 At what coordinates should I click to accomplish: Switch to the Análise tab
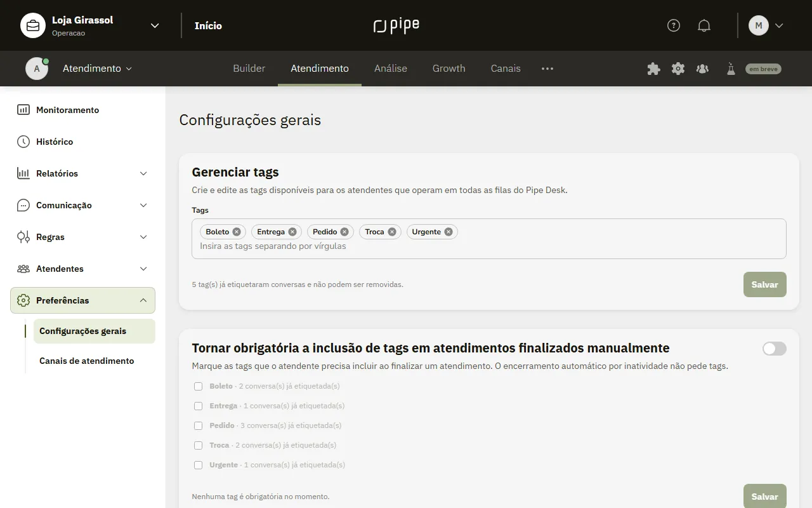click(391, 69)
